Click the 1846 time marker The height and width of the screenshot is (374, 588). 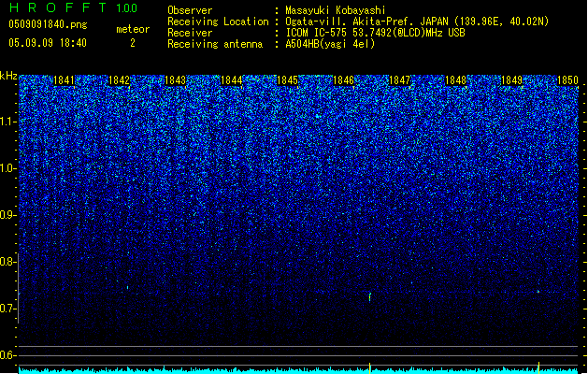pyautogui.click(x=343, y=80)
